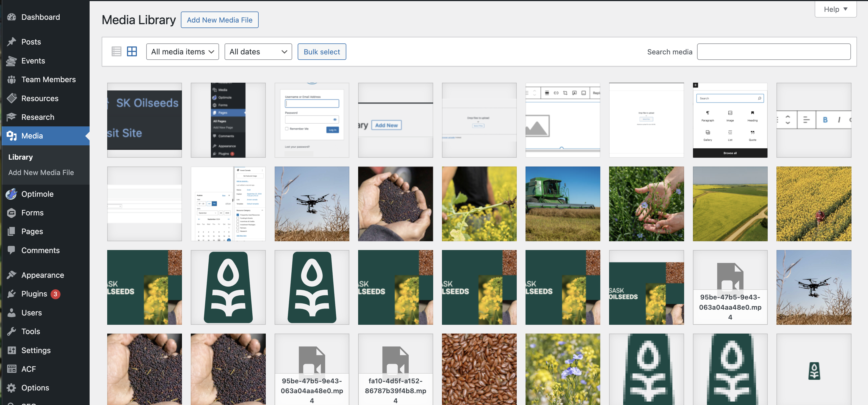Click Add New Media File button
The width and height of the screenshot is (868, 405).
point(219,20)
